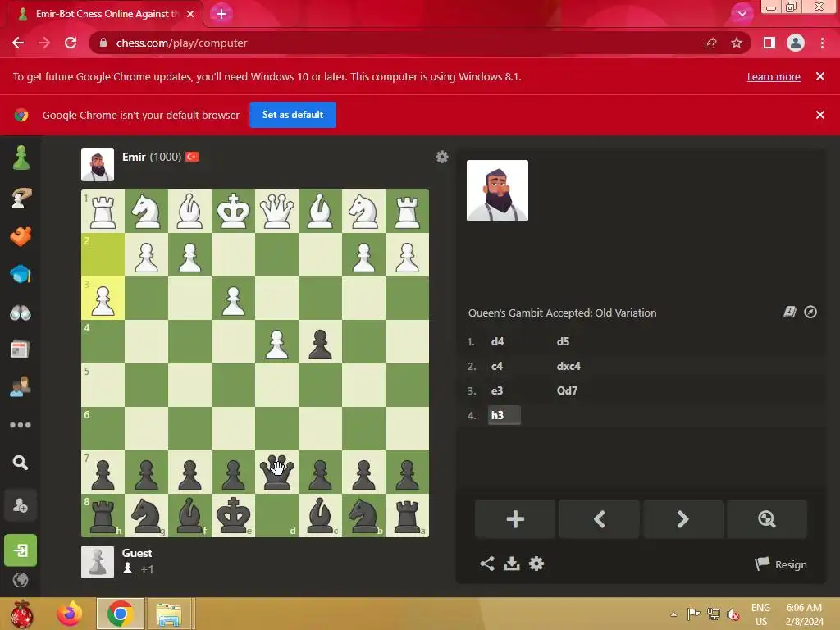Open a new browser tab

[221, 14]
